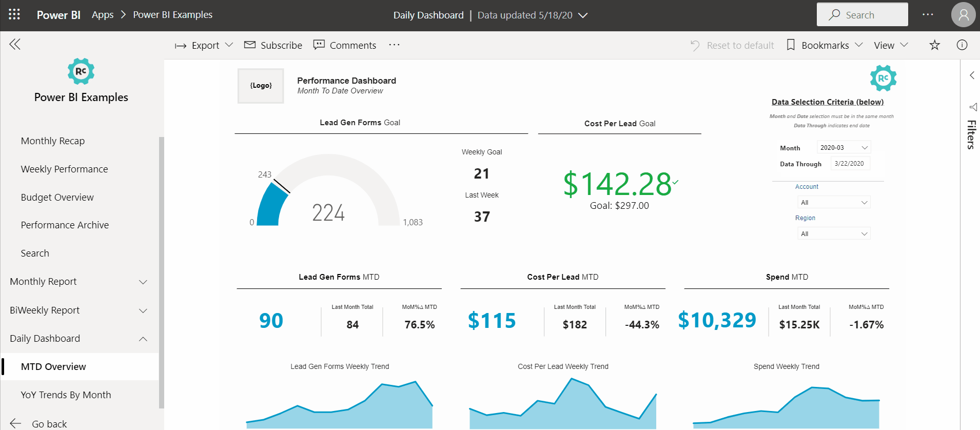Click the Go back link
Viewport: 980px width, 430px height.
point(49,424)
